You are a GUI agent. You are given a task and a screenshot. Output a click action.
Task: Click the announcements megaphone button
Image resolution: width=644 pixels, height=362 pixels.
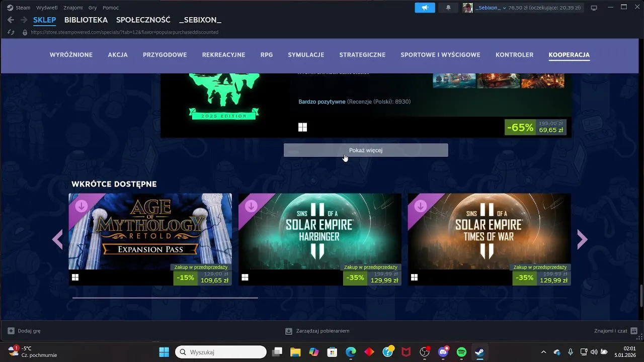pos(425,8)
